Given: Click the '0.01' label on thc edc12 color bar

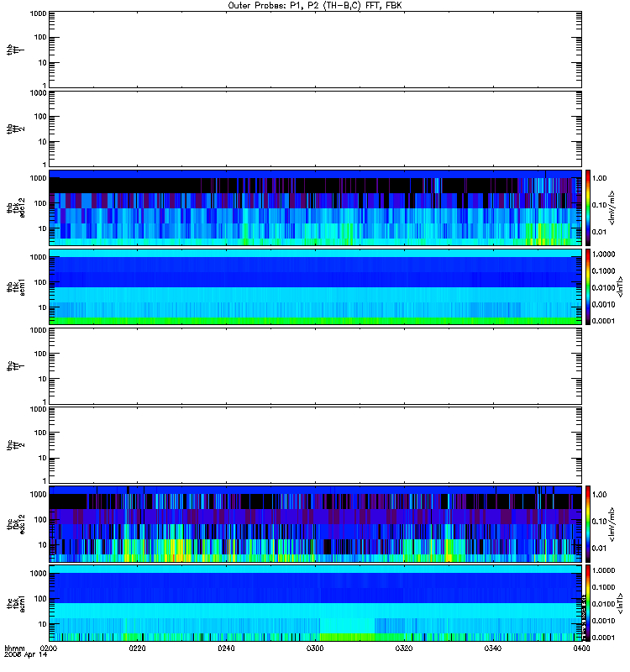Looking at the screenshot, I should pos(599,549).
